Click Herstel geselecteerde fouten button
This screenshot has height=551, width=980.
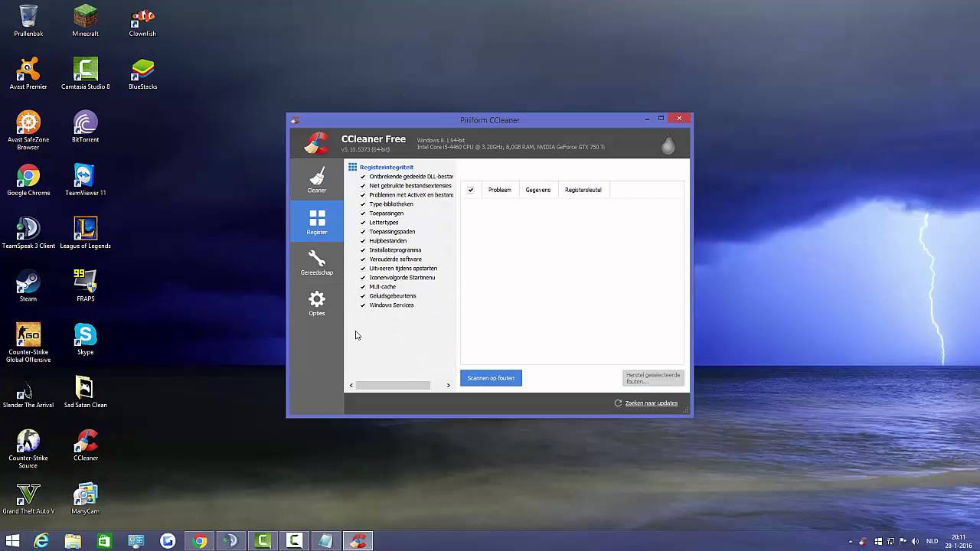[x=653, y=378]
